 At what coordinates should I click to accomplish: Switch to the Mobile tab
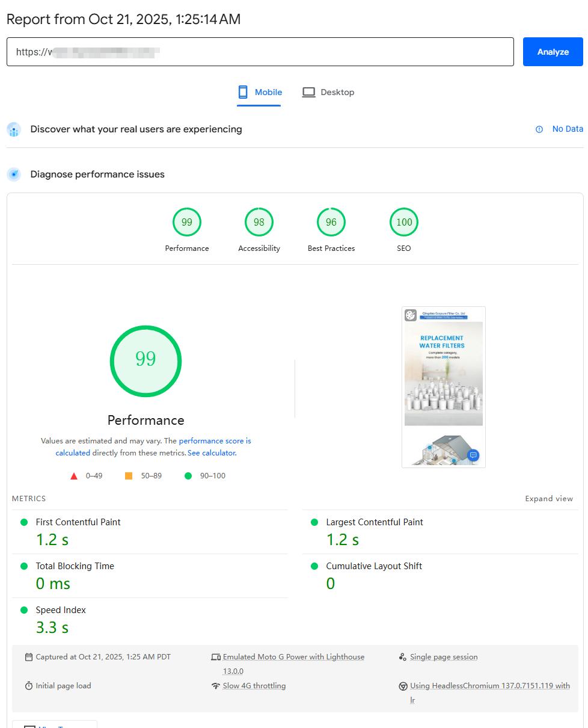point(260,92)
